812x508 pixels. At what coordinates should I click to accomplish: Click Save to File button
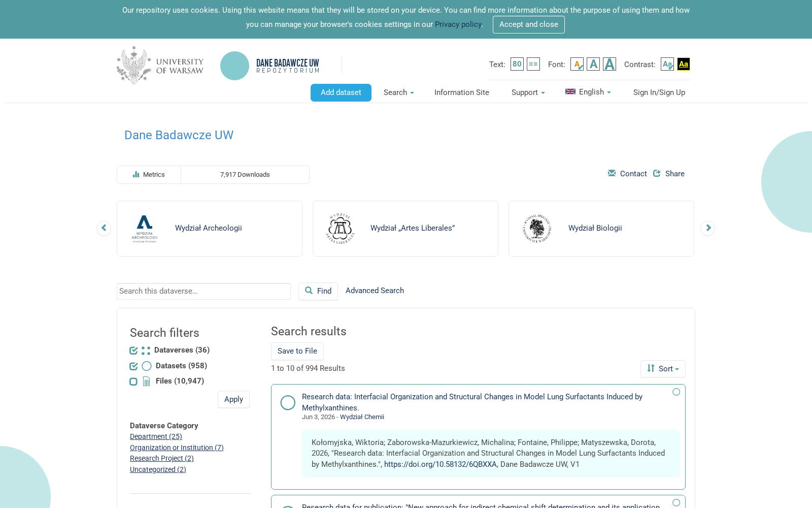click(297, 351)
